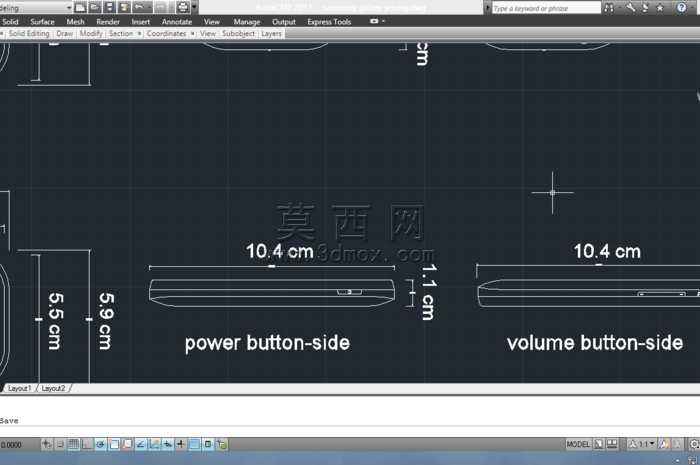
Task: Open the Help question mark icon
Action: [x=681, y=8]
